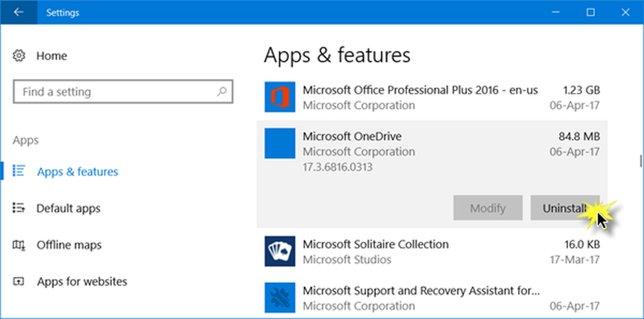Click the Solitaire Collection cards icon
The height and width of the screenshot is (319, 644).
tap(279, 251)
